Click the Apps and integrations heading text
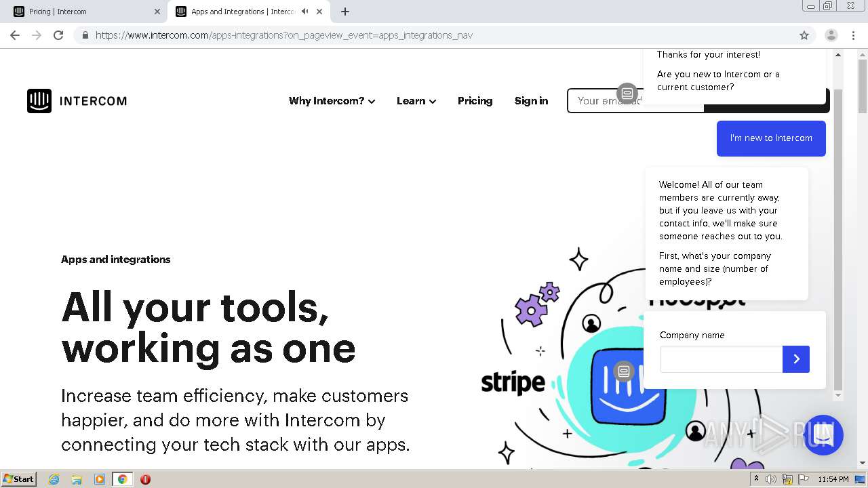 [x=116, y=260]
